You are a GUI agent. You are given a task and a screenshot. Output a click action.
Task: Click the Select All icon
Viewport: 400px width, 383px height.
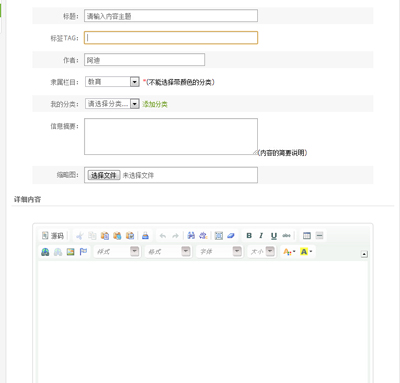(219, 236)
